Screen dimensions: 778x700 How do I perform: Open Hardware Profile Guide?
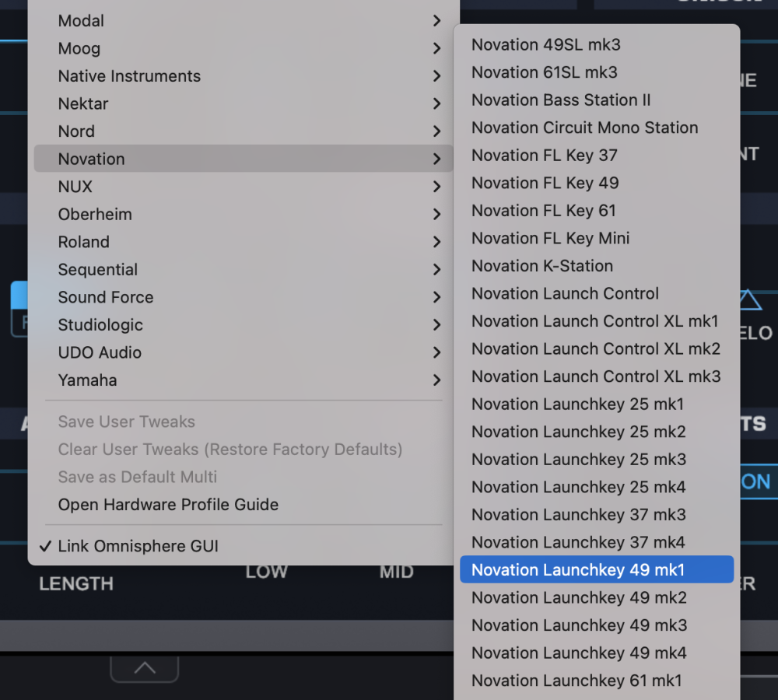(x=168, y=505)
